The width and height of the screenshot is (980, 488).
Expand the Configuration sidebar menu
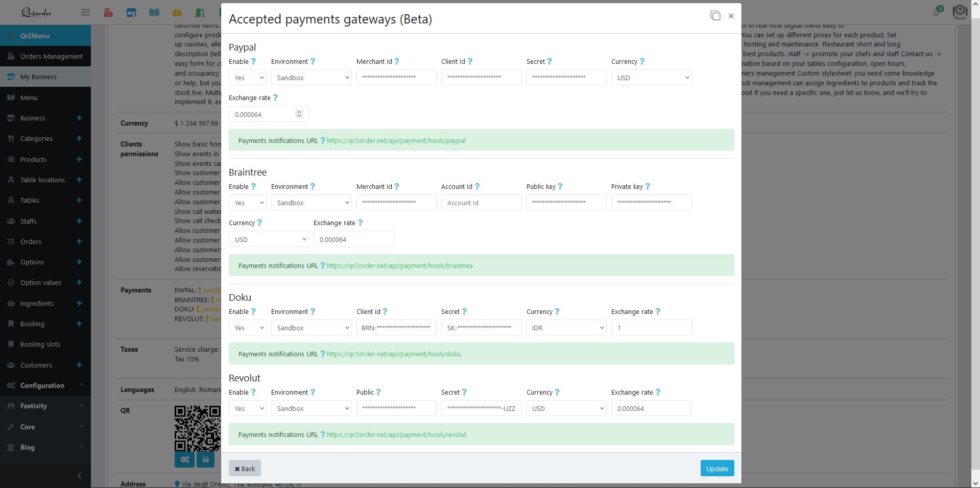point(42,385)
